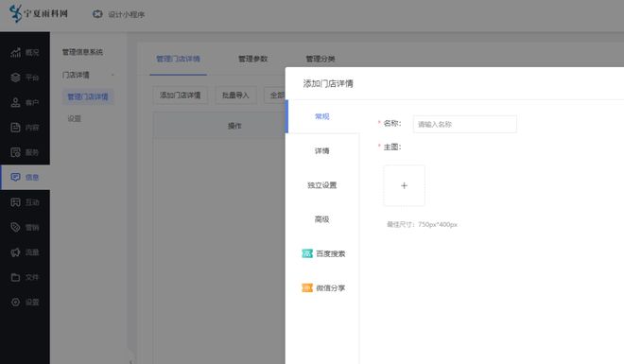Select the 常规 tab in the dialog
This screenshot has width=624, height=364.
click(322, 116)
